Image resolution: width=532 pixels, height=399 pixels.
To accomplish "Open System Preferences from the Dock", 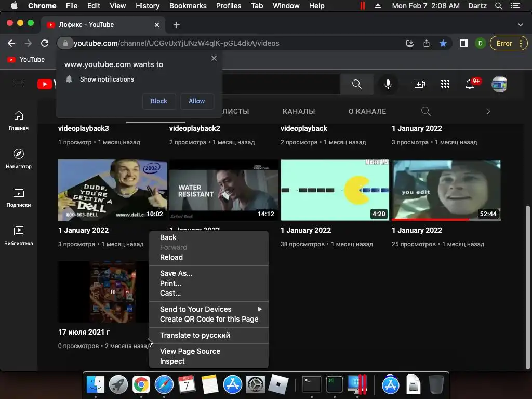I will click(x=255, y=385).
